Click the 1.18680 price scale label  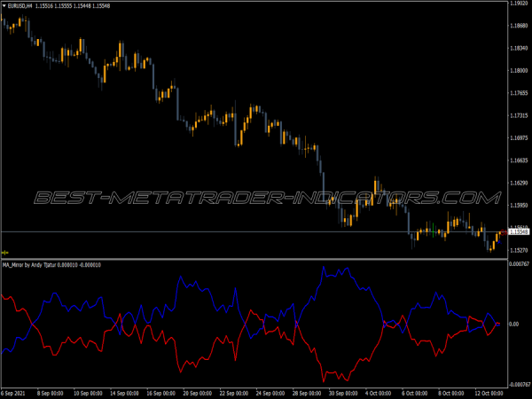519,26
